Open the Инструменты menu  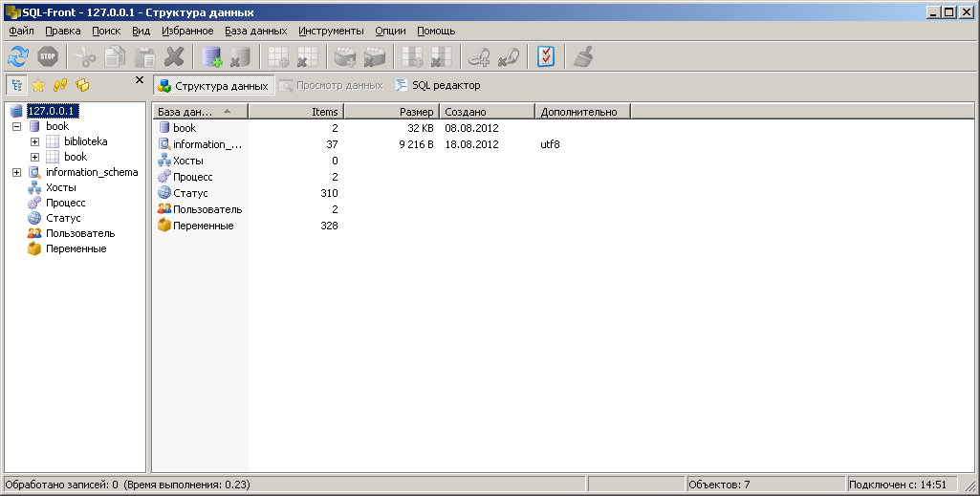pyautogui.click(x=331, y=31)
